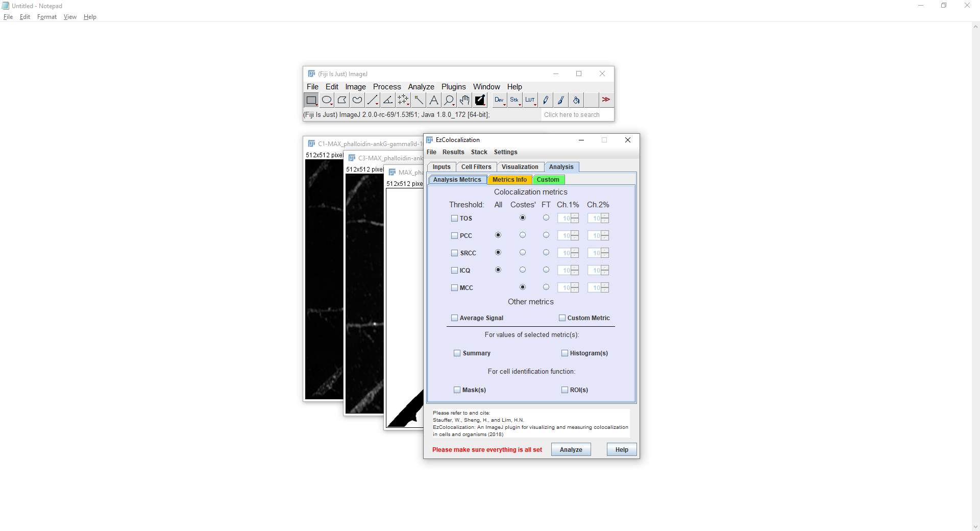Open EzColocalization Settings menu
The width and height of the screenshot is (980, 531).
505,152
